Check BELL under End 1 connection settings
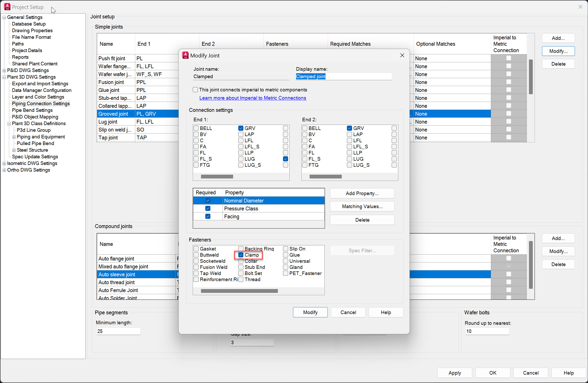588x383 pixels. coord(196,128)
